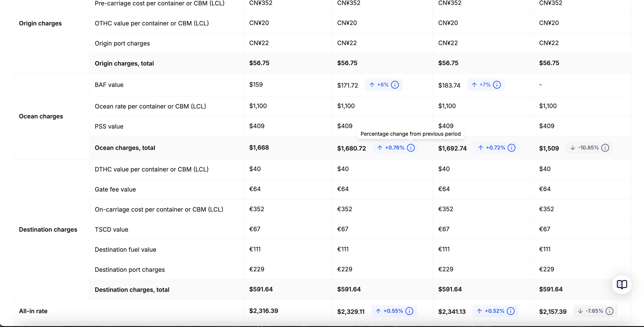The width and height of the screenshot is (644, 327).
Task: Select the Ocean charges, total row label
Action: pyautogui.click(x=125, y=148)
